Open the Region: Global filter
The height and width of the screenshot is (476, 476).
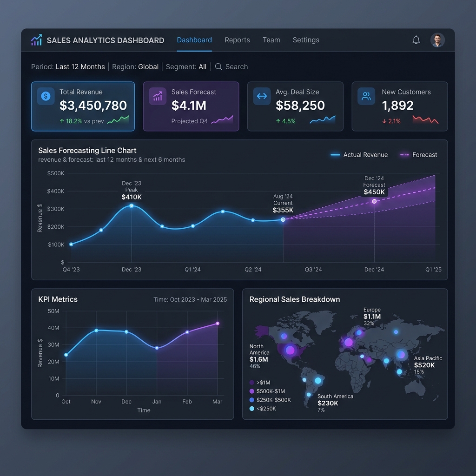coord(135,66)
